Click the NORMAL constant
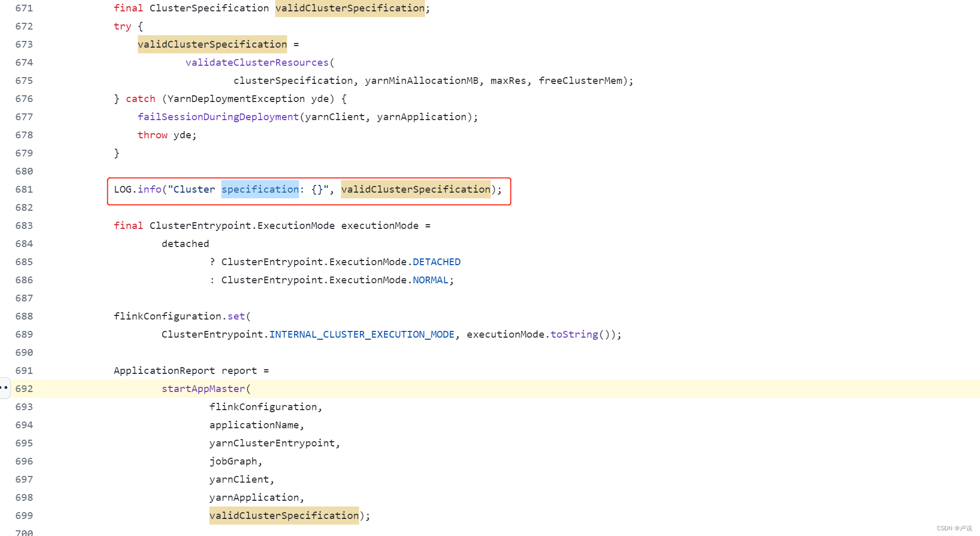980x536 pixels. 430,280
